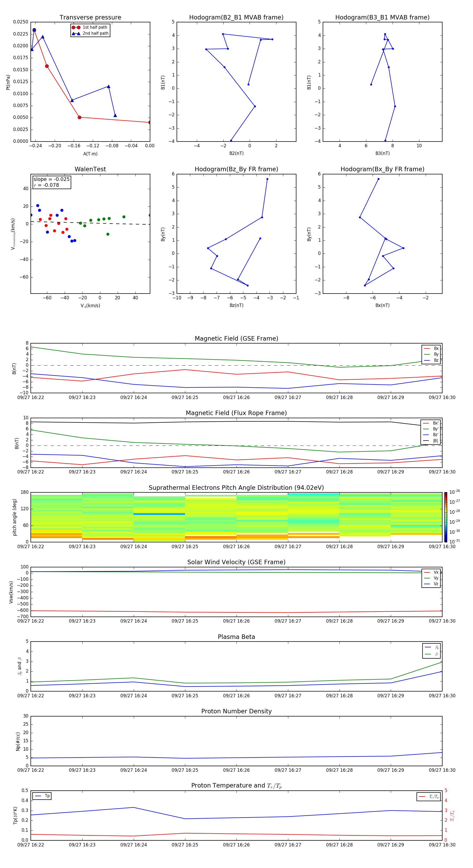Select the By' legend entry in Flux Rope plot

[x=431, y=429]
